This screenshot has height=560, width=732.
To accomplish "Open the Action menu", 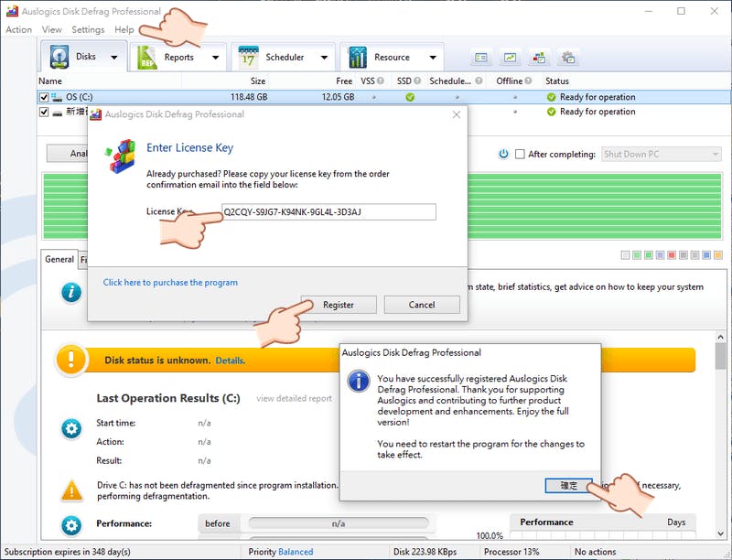I will (x=18, y=29).
